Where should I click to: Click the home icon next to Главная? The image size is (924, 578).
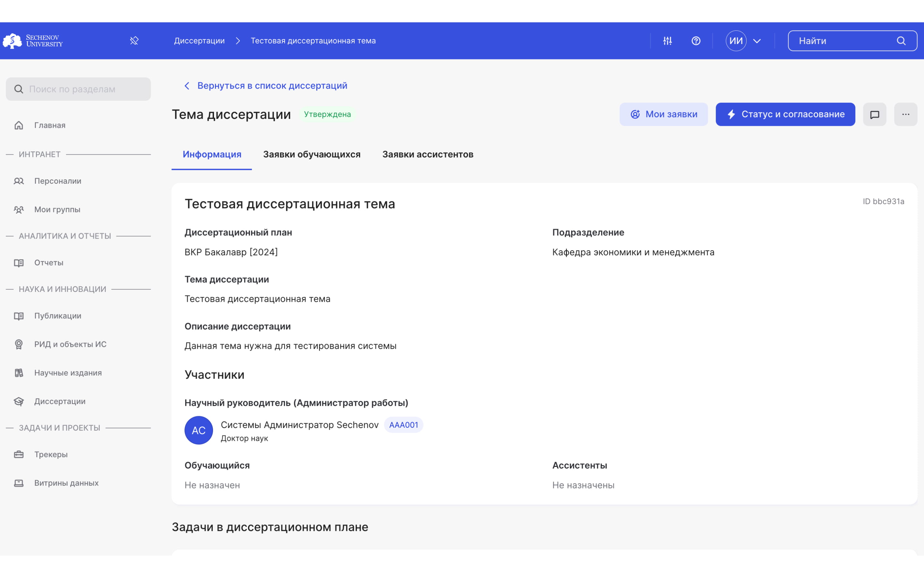pyautogui.click(x=19, y=125)
